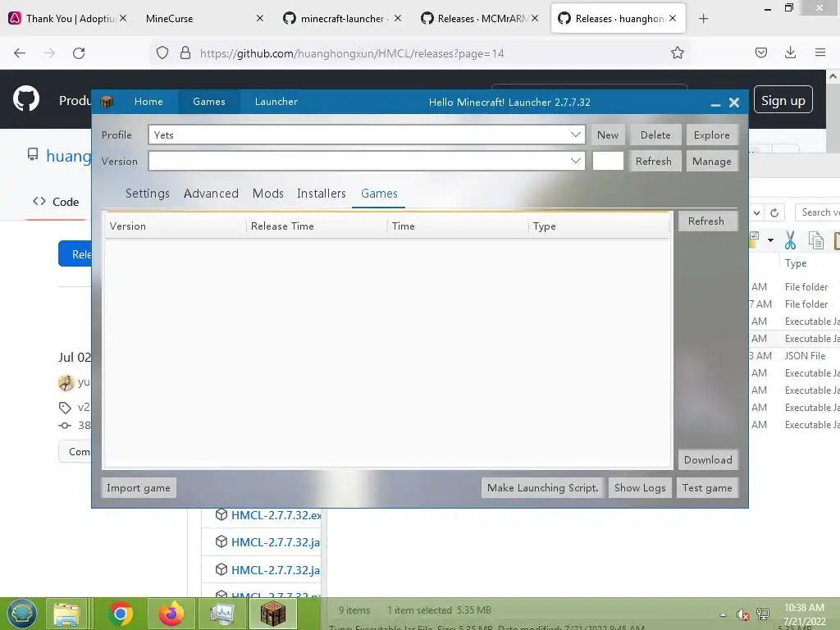Open the monitor app taskbar icon
This screenshot has height=630, width=840.
point(221,614)
